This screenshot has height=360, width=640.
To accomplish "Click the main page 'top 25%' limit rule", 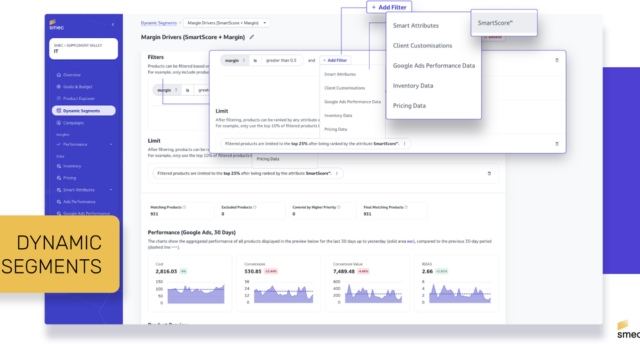I will click(248, 173).
